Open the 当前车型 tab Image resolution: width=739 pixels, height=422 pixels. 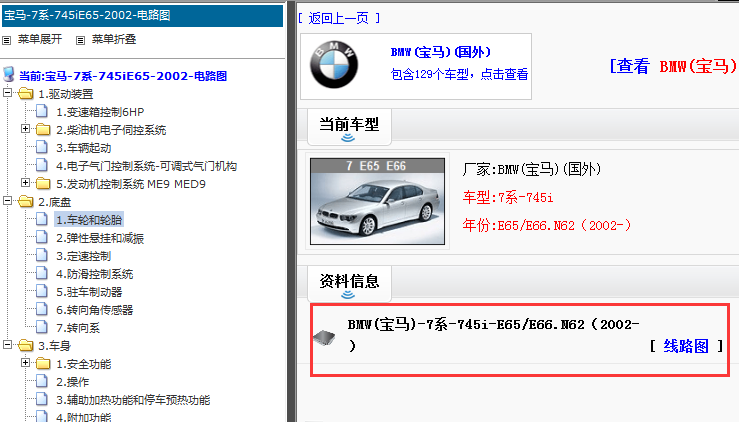(x=349, y=127)
